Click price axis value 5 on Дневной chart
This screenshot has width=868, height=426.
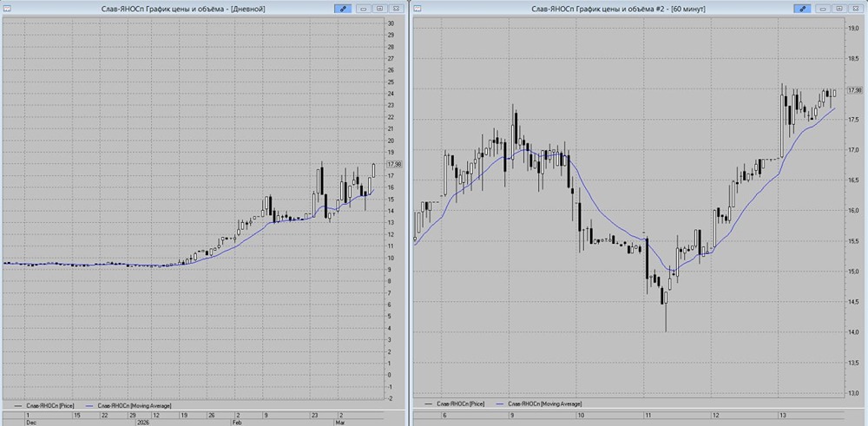(x=390, y=317)
